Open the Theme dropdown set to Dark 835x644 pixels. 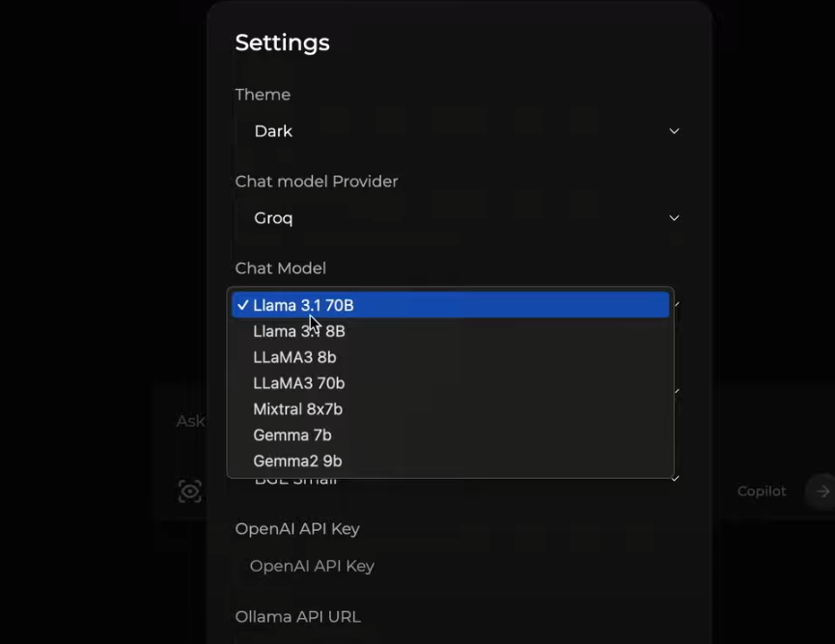(457, 131)
